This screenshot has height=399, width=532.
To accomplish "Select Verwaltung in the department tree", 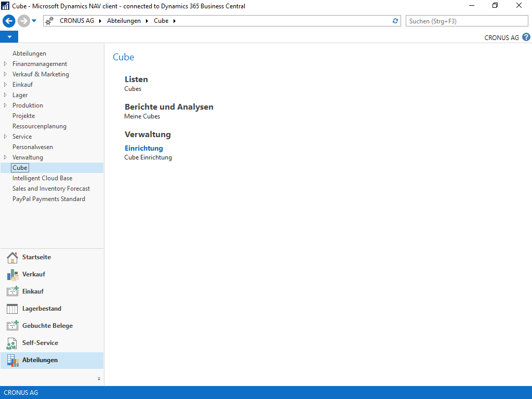I will [28, 157].
